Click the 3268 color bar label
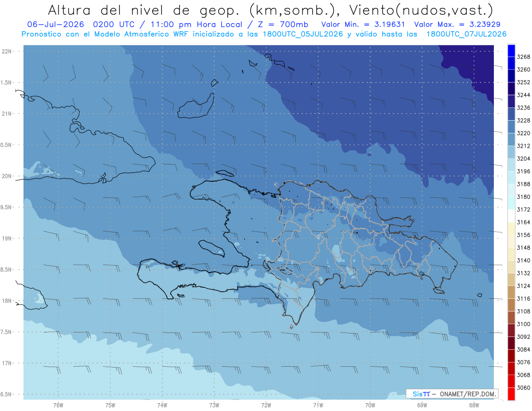Viewport: 532px width, 411px height. pos(524,57)
